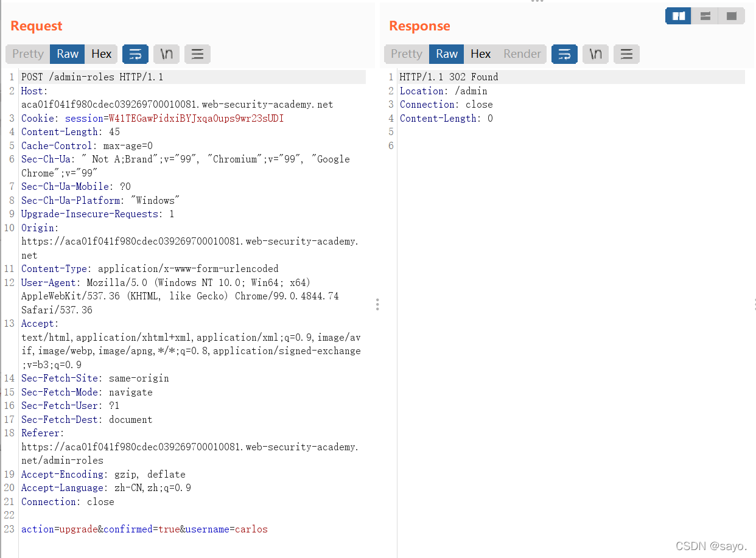Click username=carlos in the request body

[x=226, y=529]
